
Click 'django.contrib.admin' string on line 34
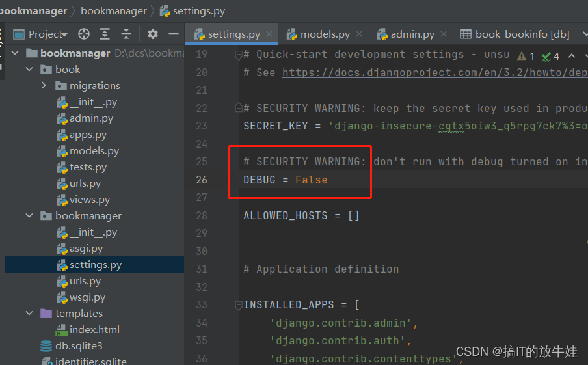[340, 323]
